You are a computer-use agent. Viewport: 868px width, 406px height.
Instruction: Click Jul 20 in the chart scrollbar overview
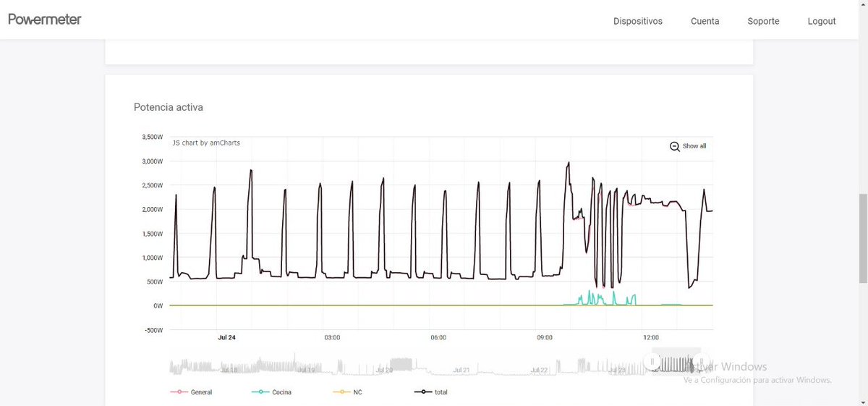[x=383, y=370]
